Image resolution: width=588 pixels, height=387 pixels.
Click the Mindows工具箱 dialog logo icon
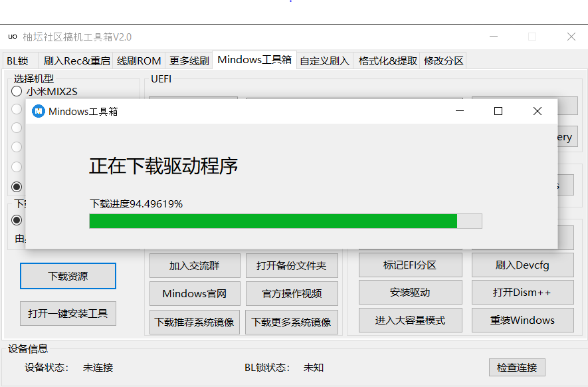(x=39, y=111)
